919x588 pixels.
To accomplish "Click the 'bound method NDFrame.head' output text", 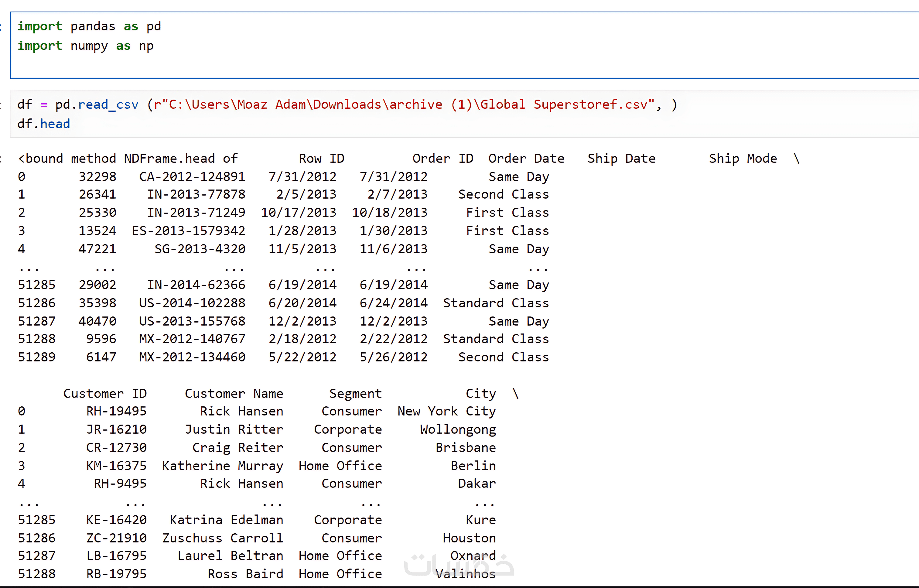I will coord(128,159).
